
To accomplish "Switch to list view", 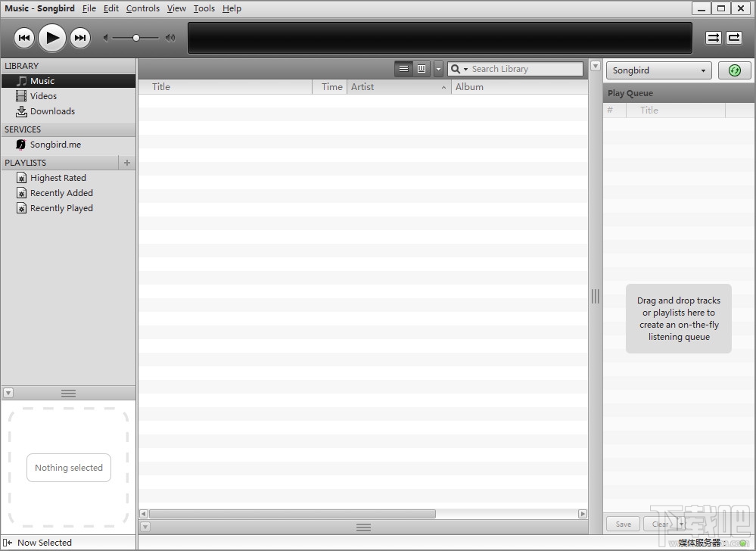I will pos(404,69).
